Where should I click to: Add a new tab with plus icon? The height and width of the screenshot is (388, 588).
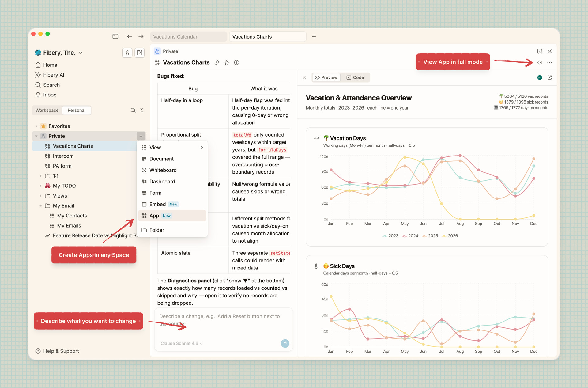(x=314, y=36)
